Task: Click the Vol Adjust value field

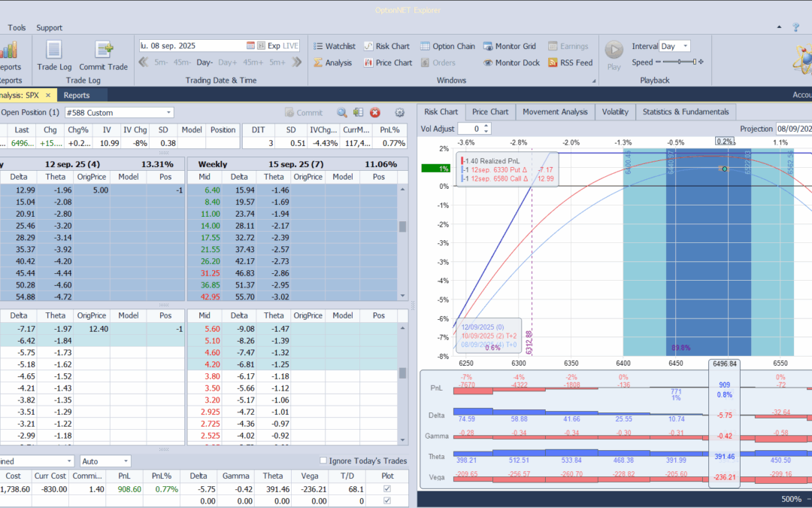Action: [x=470, y=129]
